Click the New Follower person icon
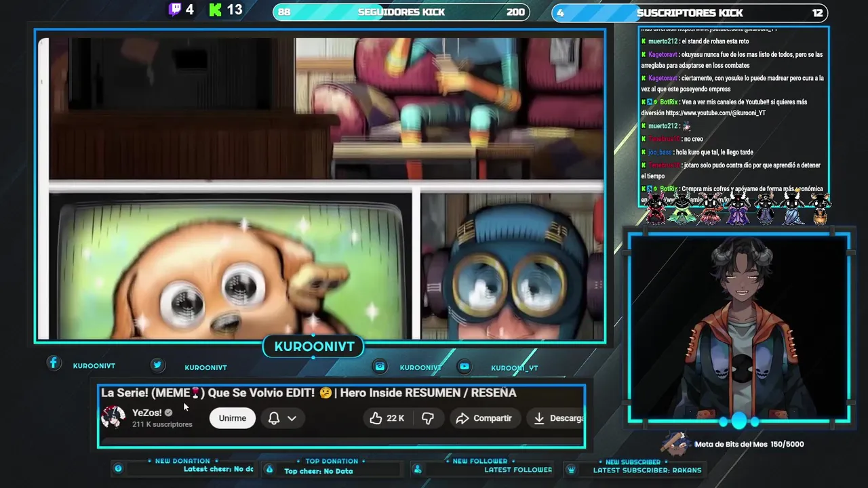The width and height of the screenshot is (868, 488). click(x=418, y=469)
